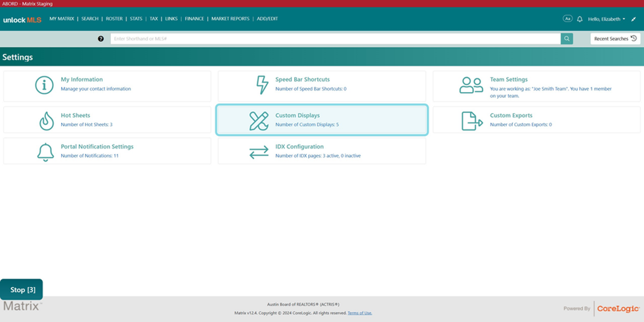
Task: Click 'Number of Hot Sheets: 3' text
Action: coord(87,124)
